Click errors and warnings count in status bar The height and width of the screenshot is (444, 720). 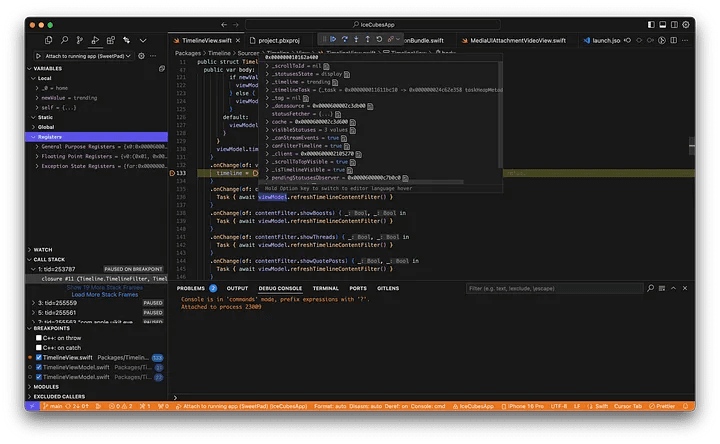pos(120,406)
